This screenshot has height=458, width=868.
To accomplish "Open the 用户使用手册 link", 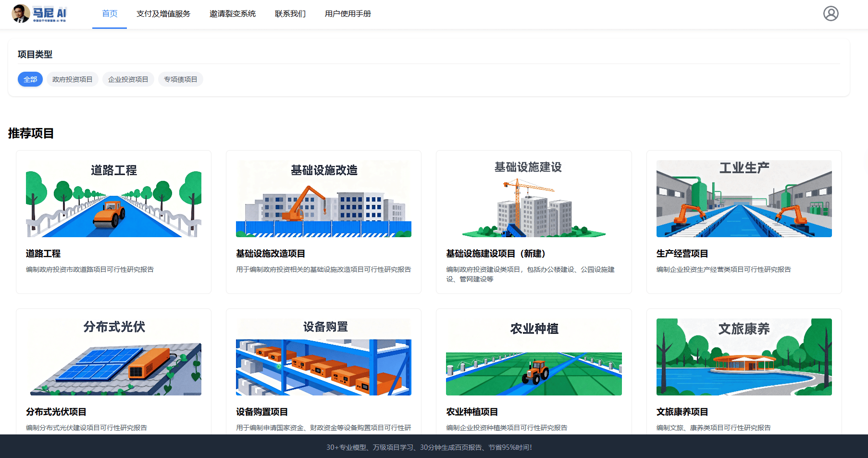I will [348, 14].
